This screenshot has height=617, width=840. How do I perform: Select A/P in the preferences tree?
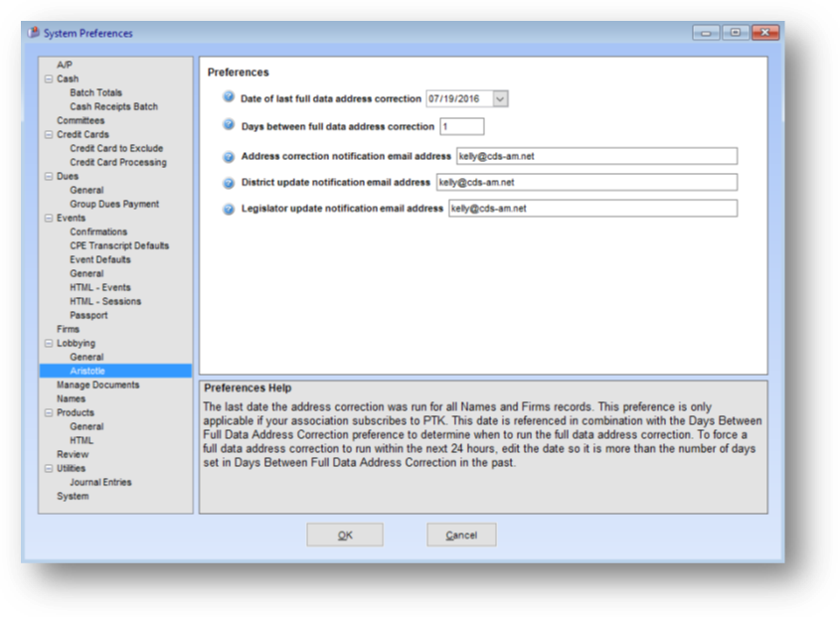[x=65, y=65]
